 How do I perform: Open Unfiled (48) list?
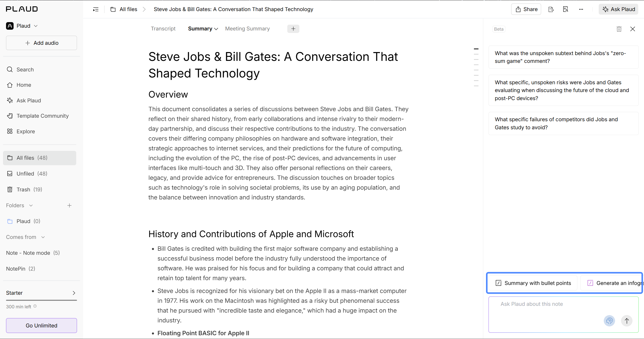40,174
